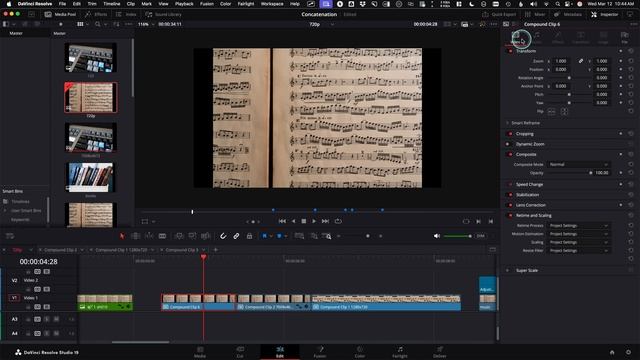Image resolution: width=640 pixels, height=360 pixels.
Task: Open the Trim menu
Action: [92, 4]
